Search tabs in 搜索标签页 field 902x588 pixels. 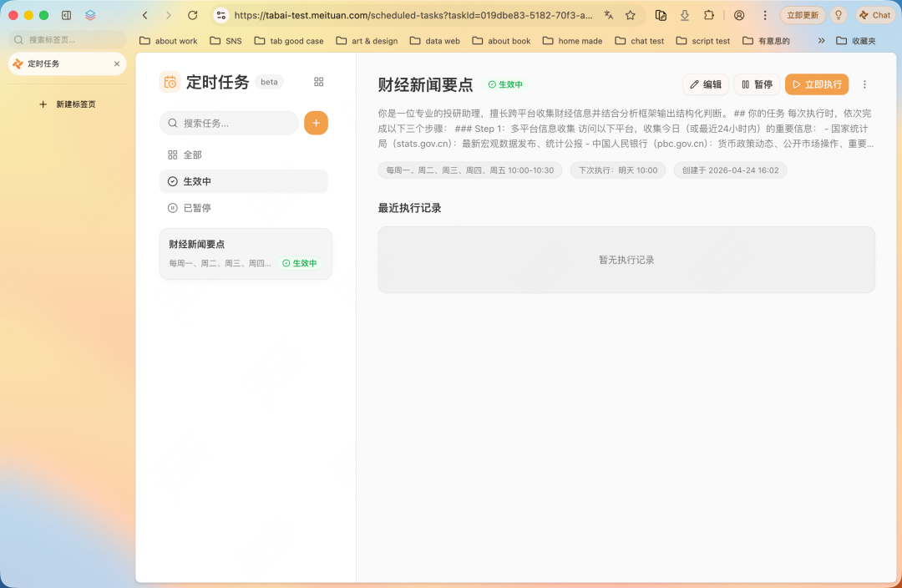pos(68,40)
